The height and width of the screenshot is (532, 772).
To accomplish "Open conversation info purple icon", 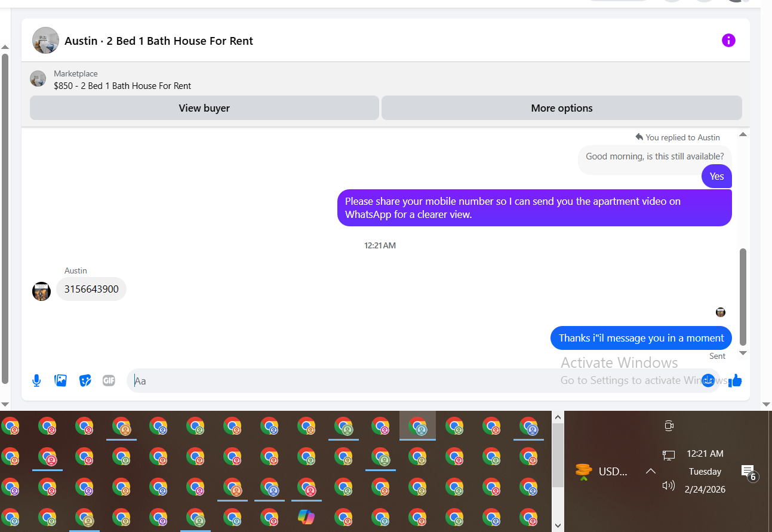I will click(x=728, y=40).
